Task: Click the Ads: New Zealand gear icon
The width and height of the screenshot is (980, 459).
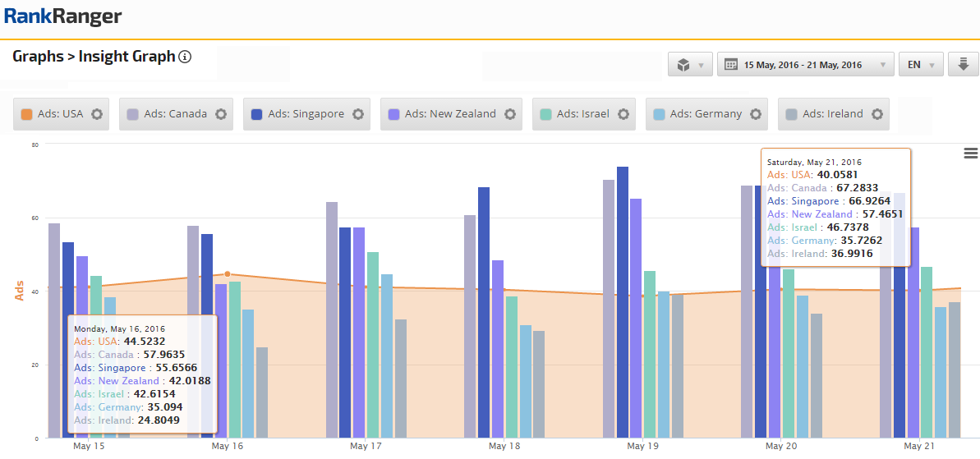Action: tap(509, 114)
